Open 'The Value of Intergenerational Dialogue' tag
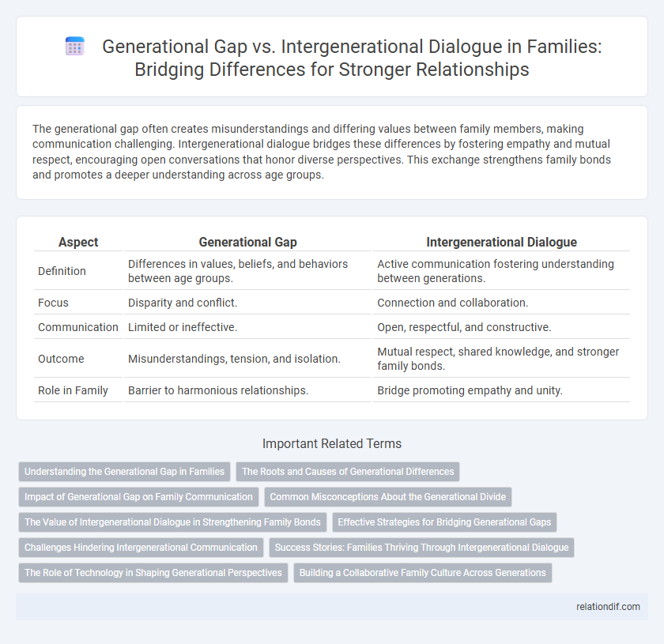Screen dimensions: 664x644 click(x=172, y=522)
